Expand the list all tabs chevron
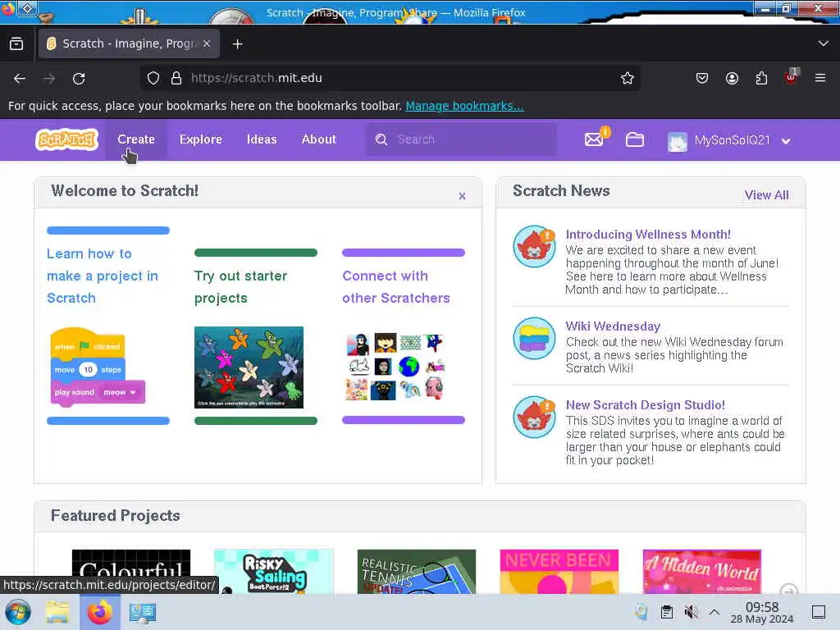840x630 pixels. click(824, 43)
